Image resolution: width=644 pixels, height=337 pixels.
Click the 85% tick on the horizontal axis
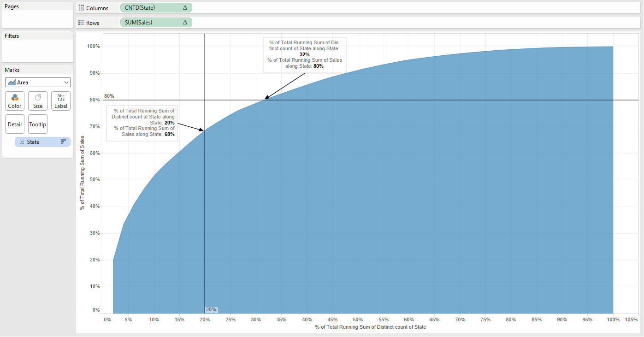pos(536,319)
